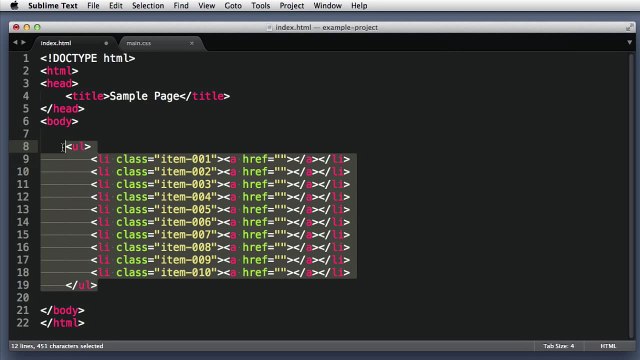Toggle fullscreen with the title bar arrows icon

[x=629, y=27]
